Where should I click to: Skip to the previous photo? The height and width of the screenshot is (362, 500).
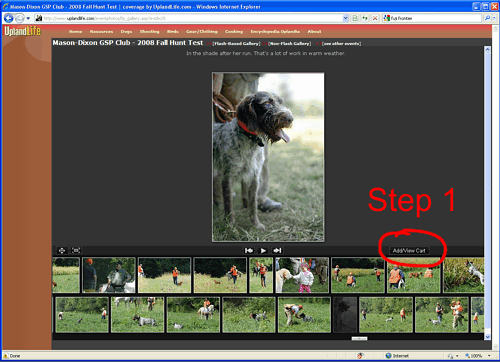tap(249, 251)
